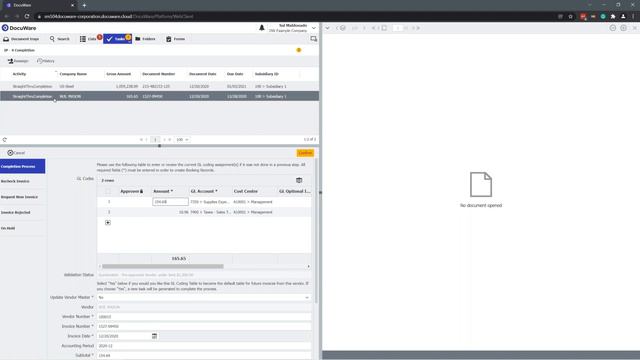Open the GL Codes table columns icon
The image size is (640, 360).
[x=299, y=180]
